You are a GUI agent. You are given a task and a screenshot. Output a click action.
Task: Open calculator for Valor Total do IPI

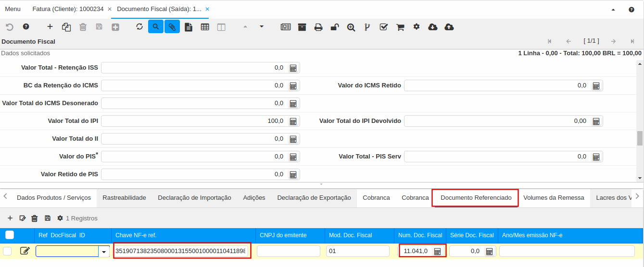293,121
